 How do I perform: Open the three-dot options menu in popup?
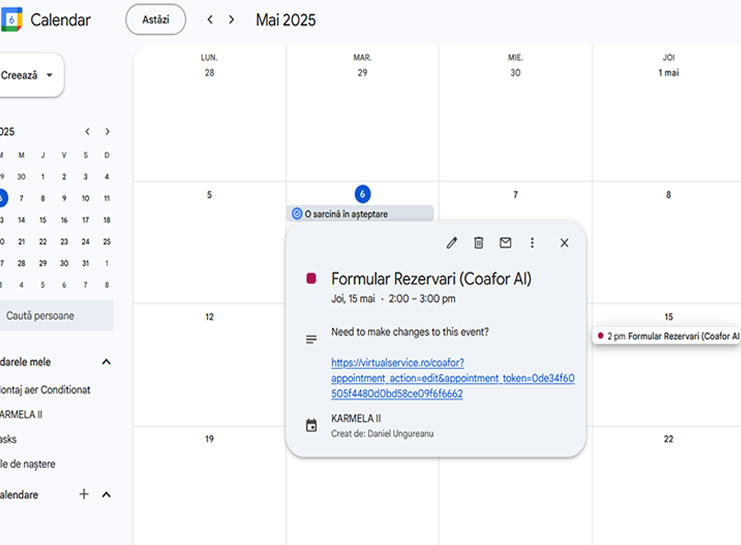pyautogui.click(x=532, y=243)
